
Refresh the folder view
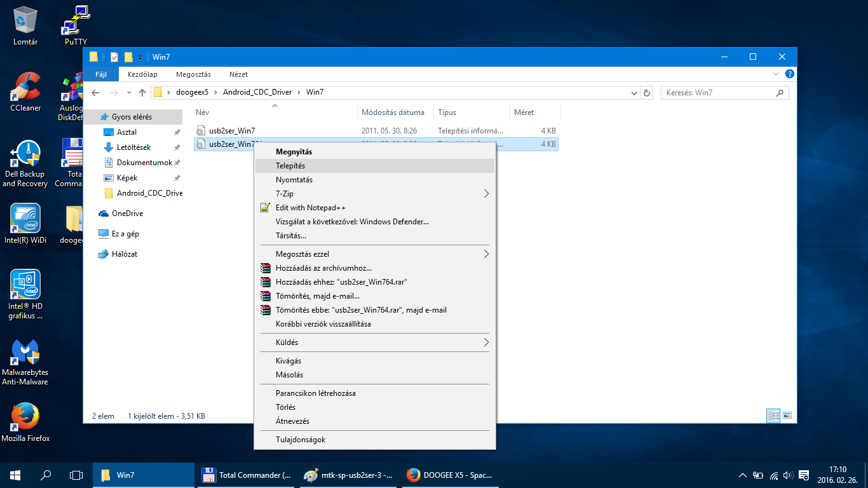click(x=647, y=93)
